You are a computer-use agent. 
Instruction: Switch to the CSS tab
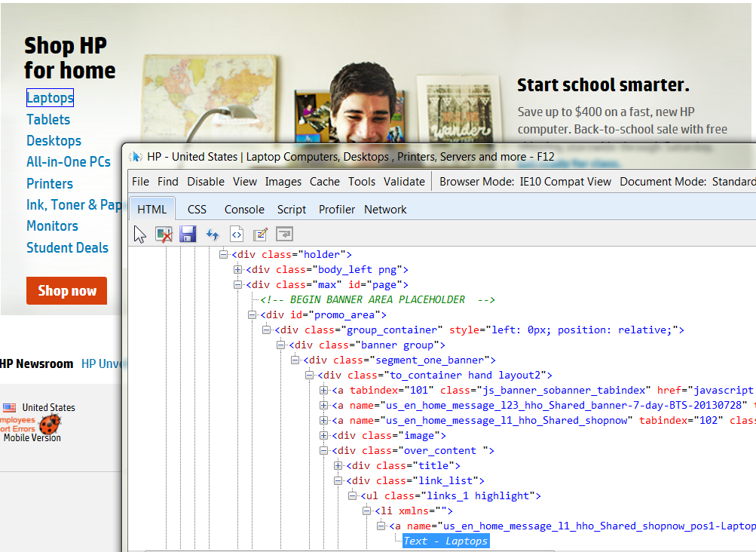tap(197, 210)
